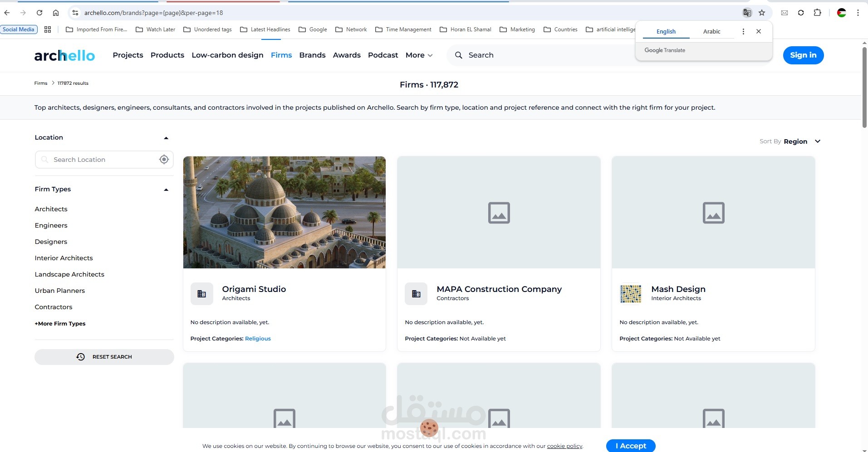Click the browser home icon
The width and height of the screenshot is (868, 452).
coord(56,13)
